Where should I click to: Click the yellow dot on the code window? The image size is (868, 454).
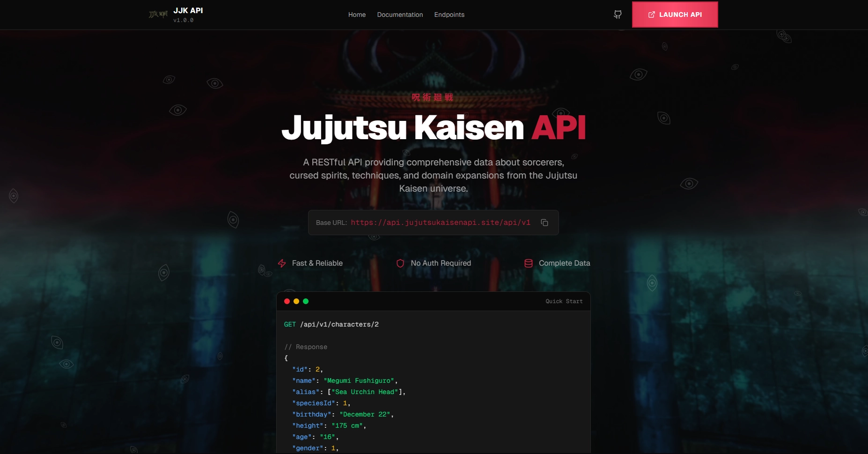click(296, 301)
